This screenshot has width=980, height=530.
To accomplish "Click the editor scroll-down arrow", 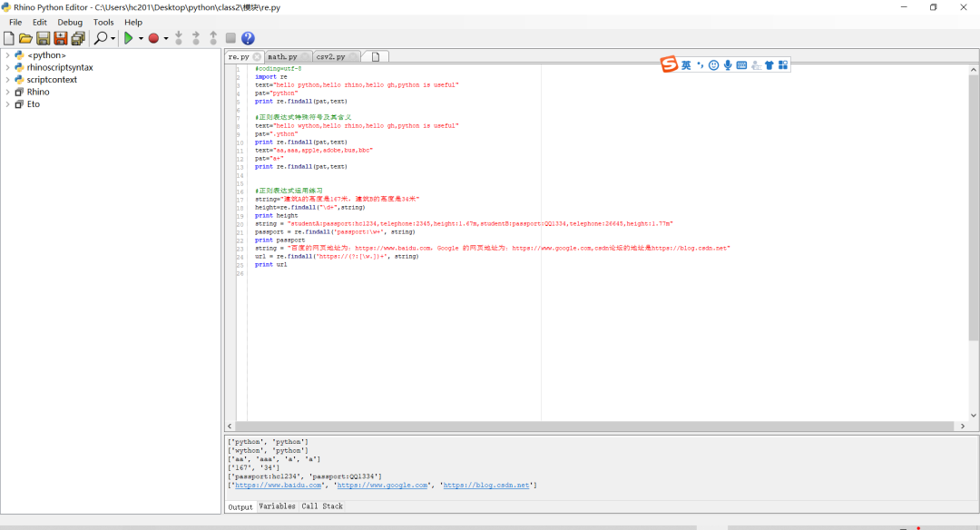I will [973, 415].
